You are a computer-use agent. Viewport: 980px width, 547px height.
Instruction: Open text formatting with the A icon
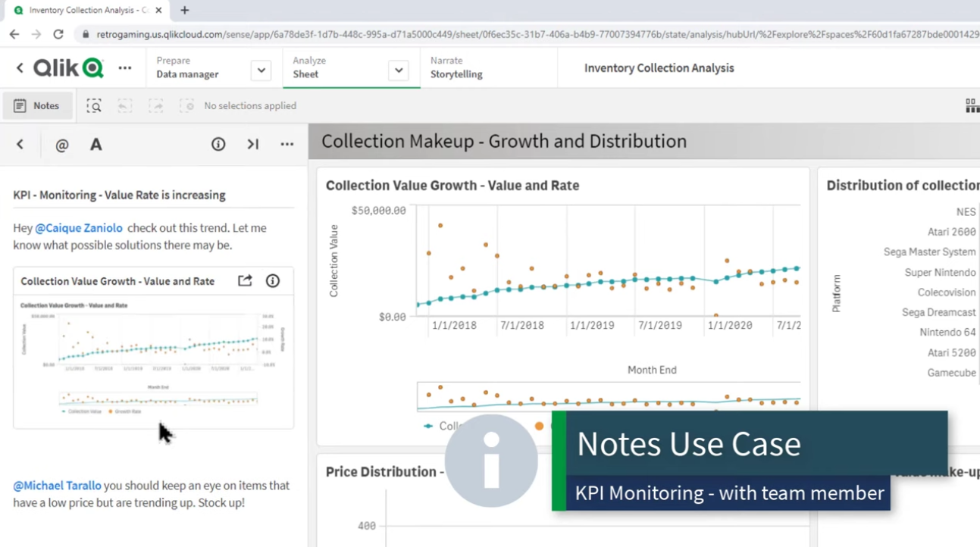[x=96, y=145]
